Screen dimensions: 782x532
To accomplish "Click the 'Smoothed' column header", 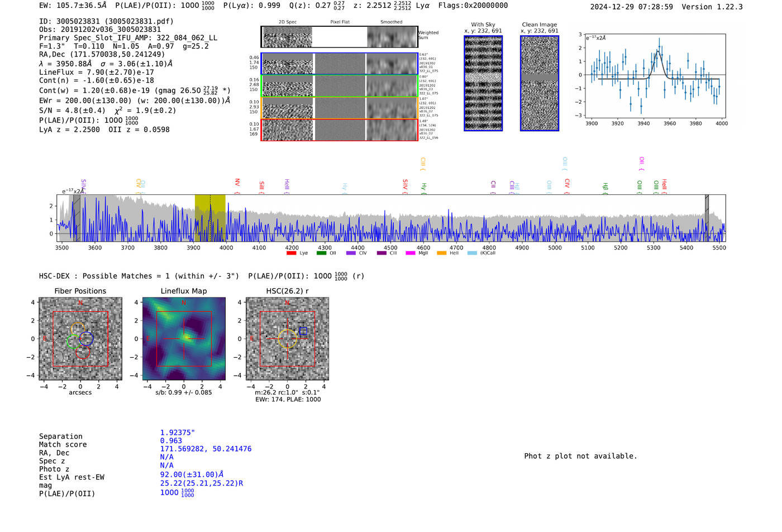I will [392, 22].
